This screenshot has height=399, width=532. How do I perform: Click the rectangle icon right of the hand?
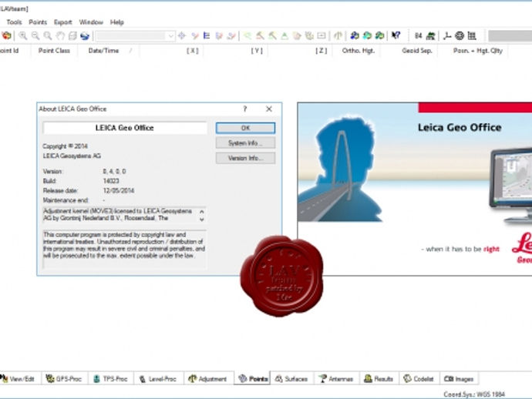click(72, 35)
